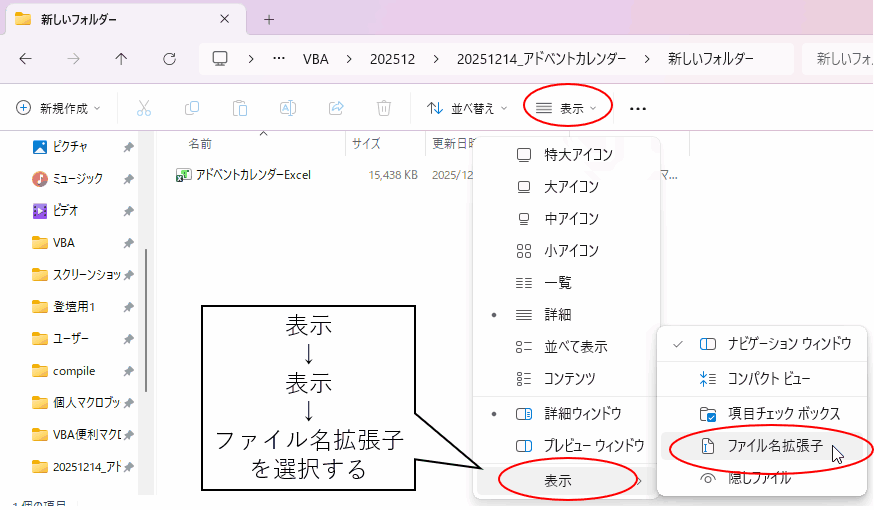Show hidden breadcrumb path with ellipsis
The height and width of the screenshot is (510, 874).
(279, 59)
